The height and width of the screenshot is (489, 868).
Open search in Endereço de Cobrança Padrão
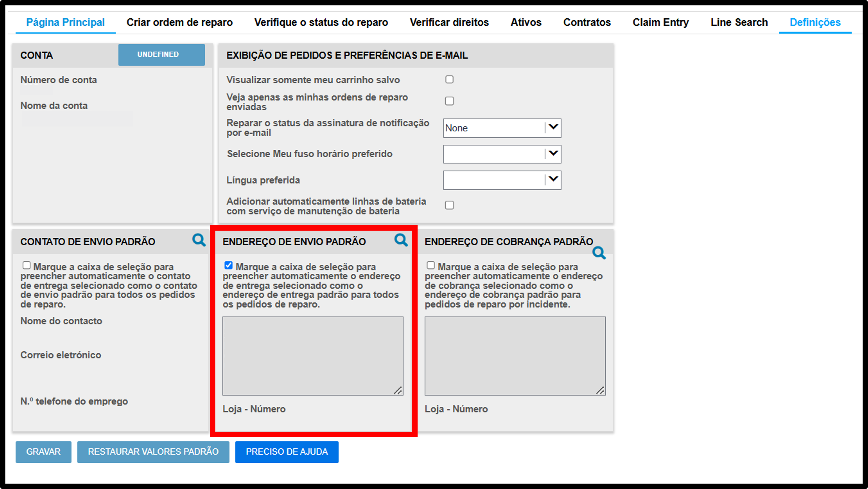pos(599,253)
